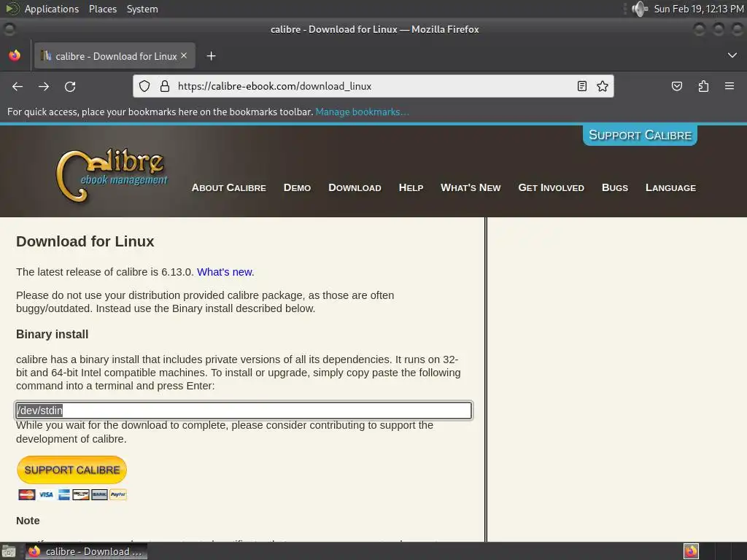Open the Download nav item
Image resolution: width=747 pixels, height=560 pixels.
355,187
